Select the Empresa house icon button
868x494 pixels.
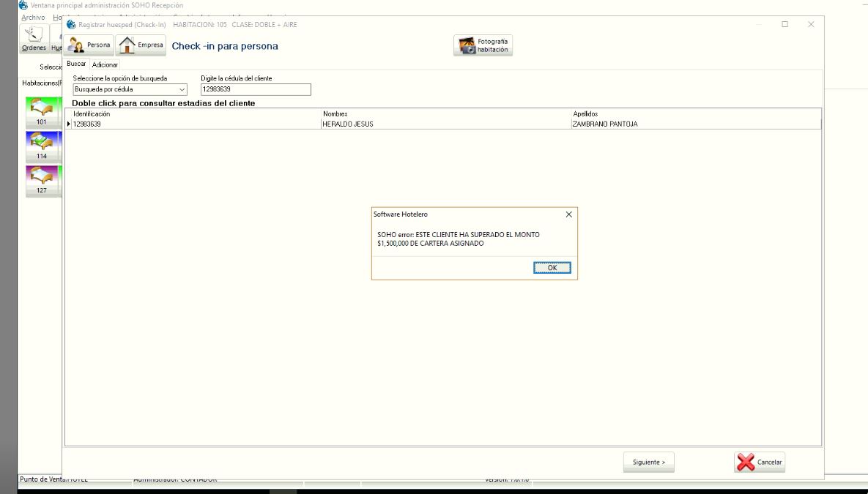tap(141, 45)
